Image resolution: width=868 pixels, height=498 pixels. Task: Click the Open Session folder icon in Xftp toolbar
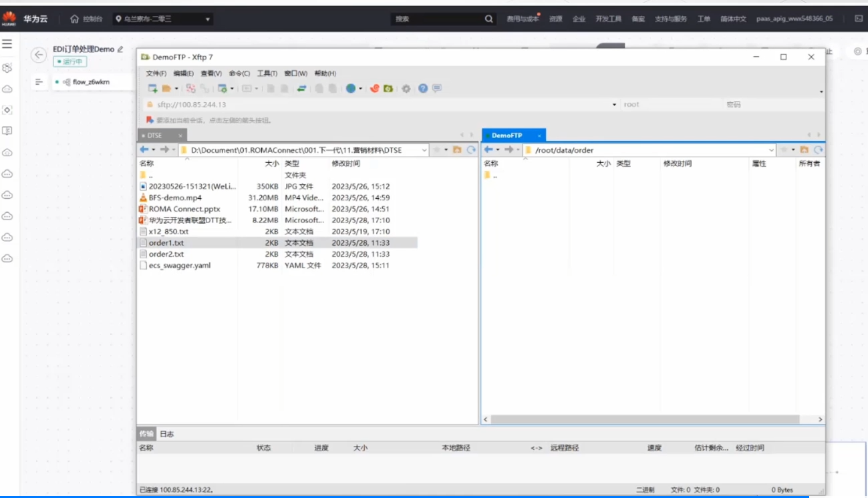[x=166, y=88]
